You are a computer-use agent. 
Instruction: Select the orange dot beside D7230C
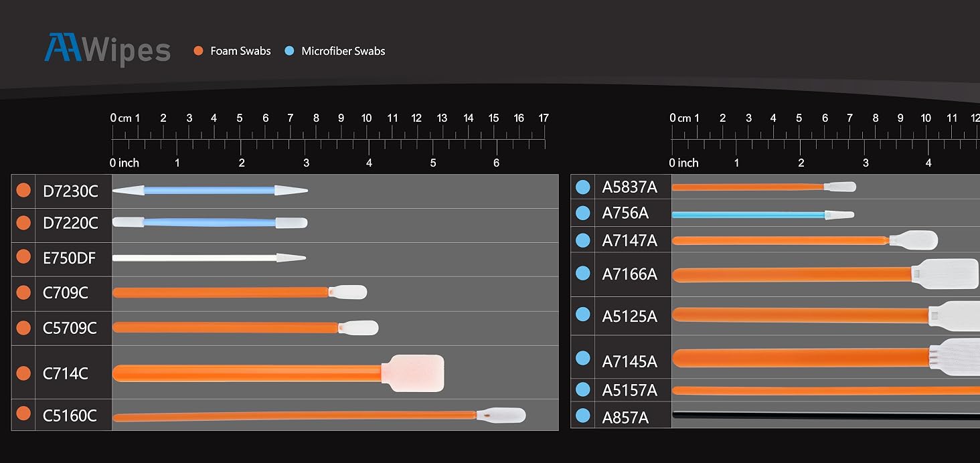pyautogui.click(x=23, y=191)
